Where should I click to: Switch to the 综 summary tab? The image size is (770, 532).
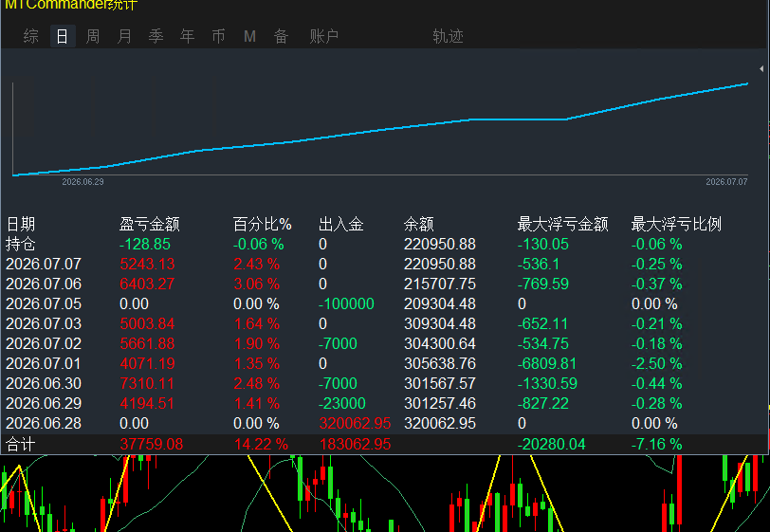tap(31, 36)
